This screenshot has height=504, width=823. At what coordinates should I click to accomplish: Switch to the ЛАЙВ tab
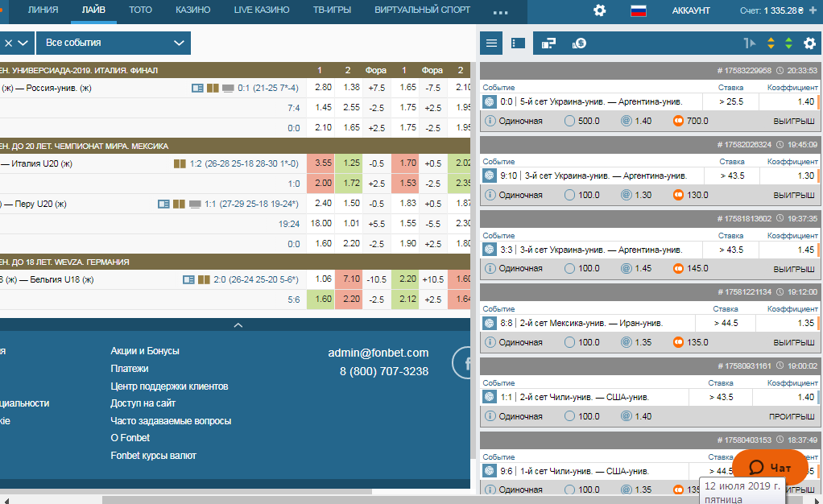click(x=93, y=10)
